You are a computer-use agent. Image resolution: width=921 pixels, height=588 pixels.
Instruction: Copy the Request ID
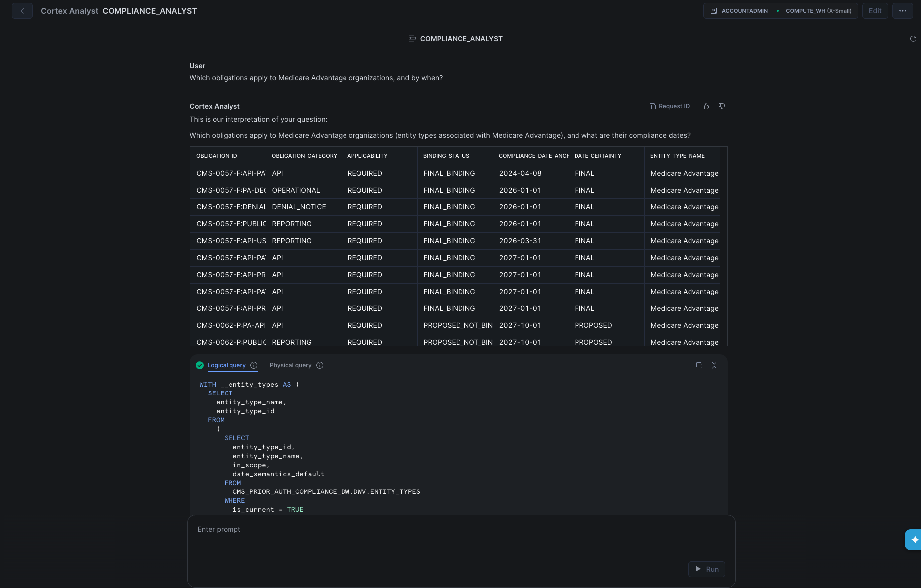click(670, 106)
